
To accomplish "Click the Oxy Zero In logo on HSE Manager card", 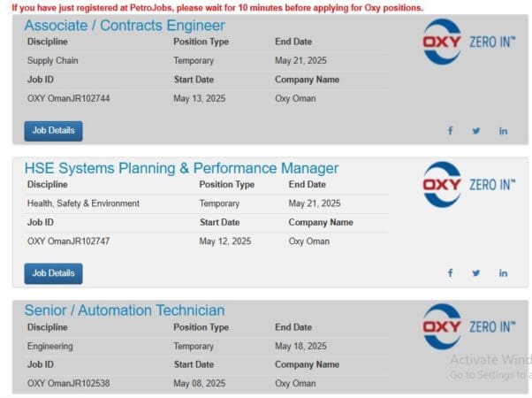I will [469, 184].
